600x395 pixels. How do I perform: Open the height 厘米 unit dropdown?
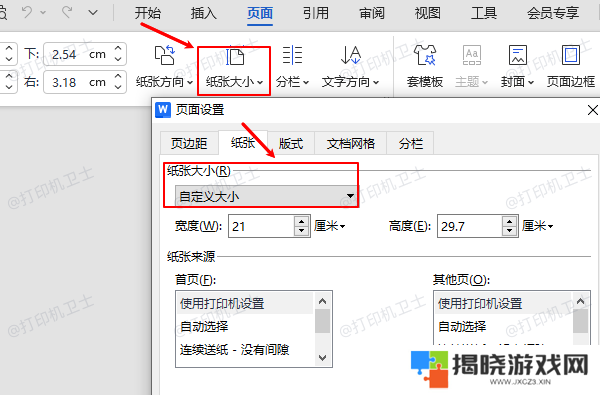tap(538, 226)
